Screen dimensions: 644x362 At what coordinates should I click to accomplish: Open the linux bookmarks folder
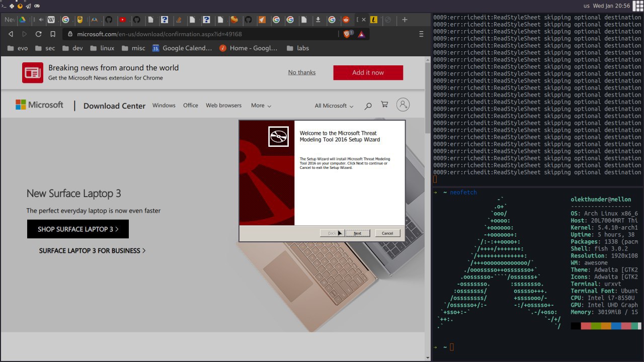[x=102, y=48]
